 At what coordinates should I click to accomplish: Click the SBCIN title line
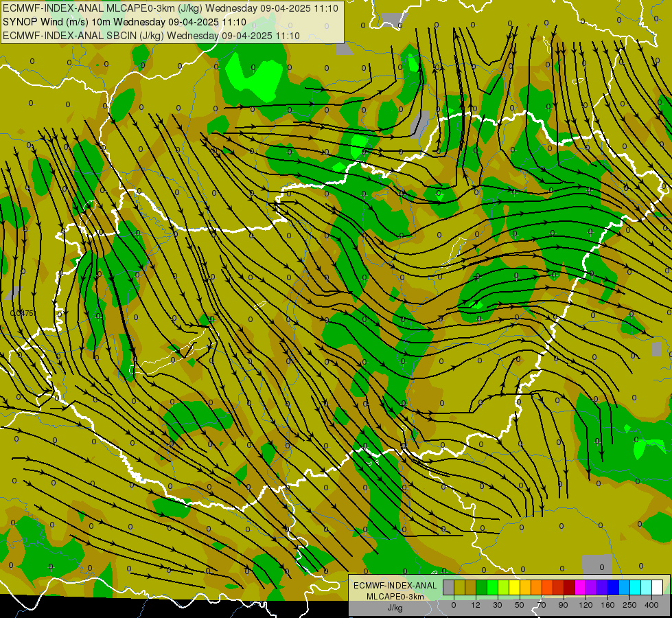pos(151,36)
